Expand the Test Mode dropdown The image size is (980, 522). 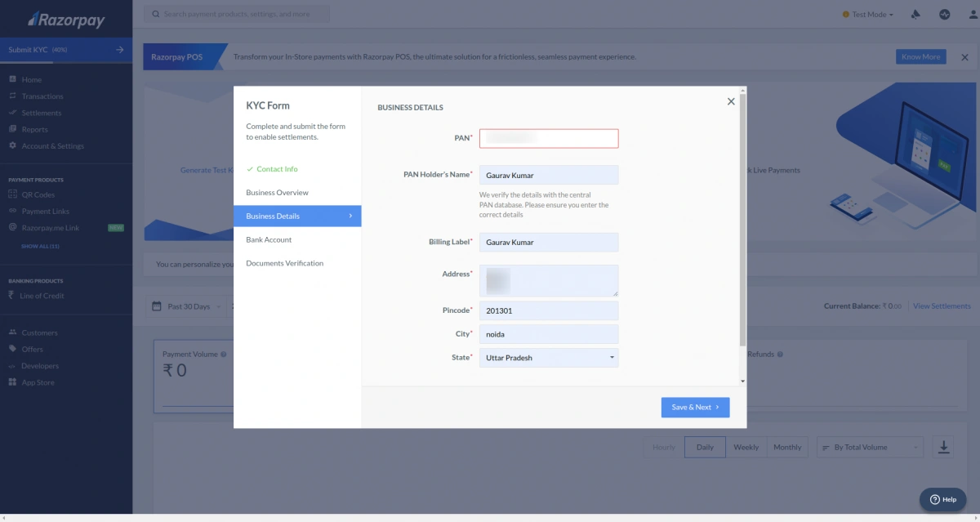click(x=867, y=14)
